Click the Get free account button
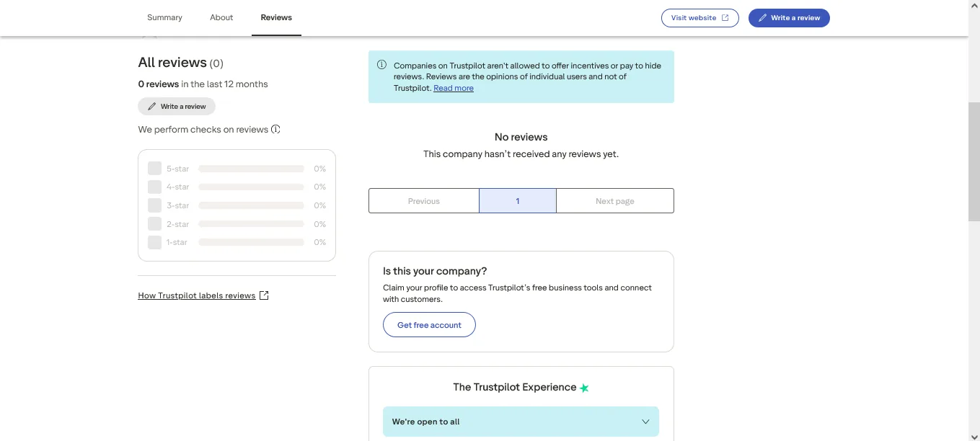980x441 pixels. (x=429, y=325)
